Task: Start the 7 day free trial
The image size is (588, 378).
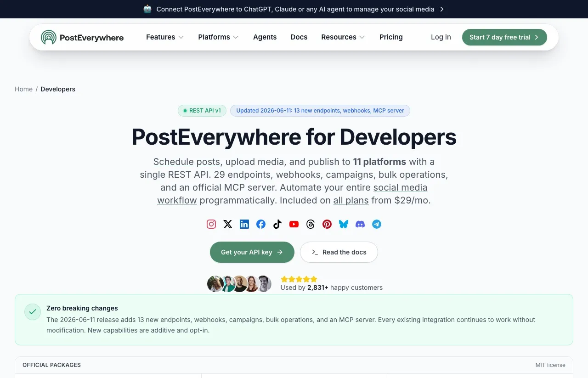Action: tap(504, 37)
